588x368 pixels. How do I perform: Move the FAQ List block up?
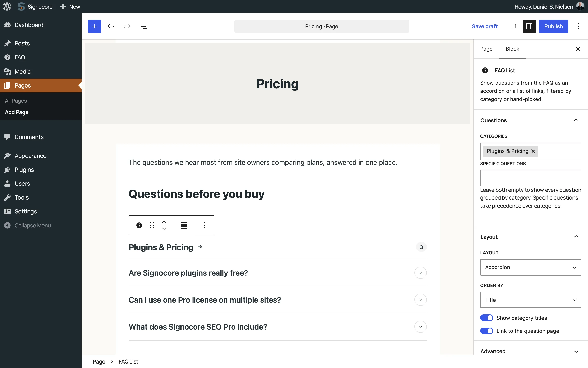[164, 222]
